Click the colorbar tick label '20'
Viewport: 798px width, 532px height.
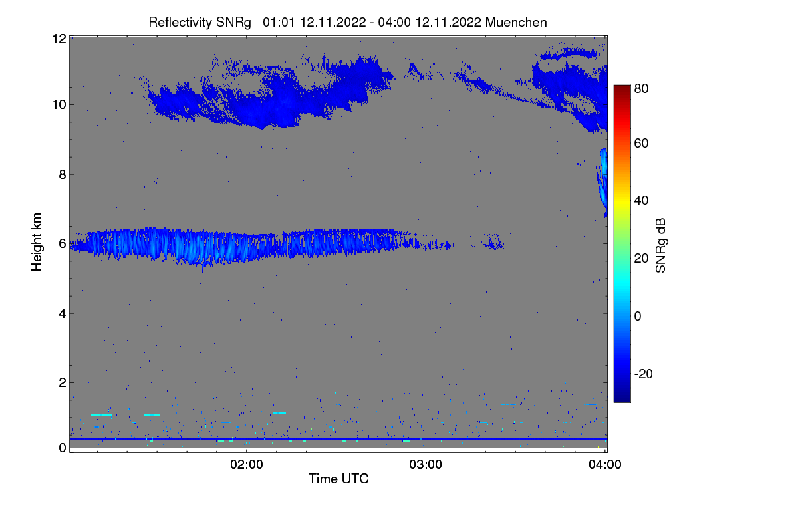tap(642, 259)
